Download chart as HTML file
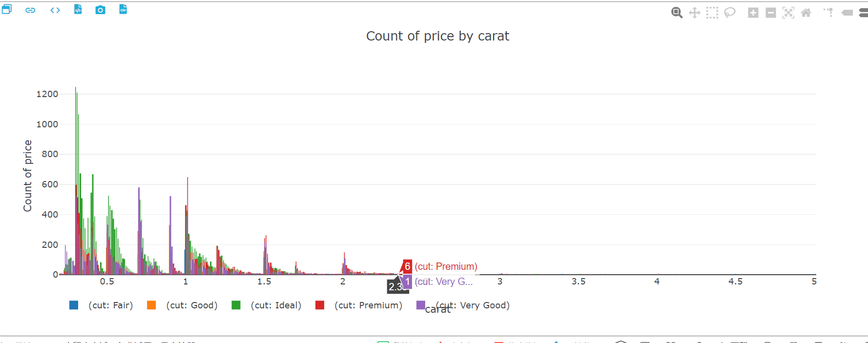The width and height of the screenshot is (868, 343). (78, 9)
